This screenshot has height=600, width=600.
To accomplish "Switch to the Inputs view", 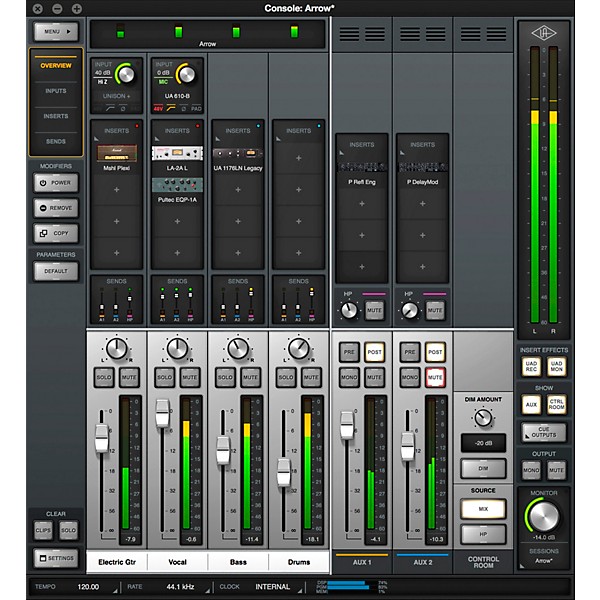I will pos(56,91).
